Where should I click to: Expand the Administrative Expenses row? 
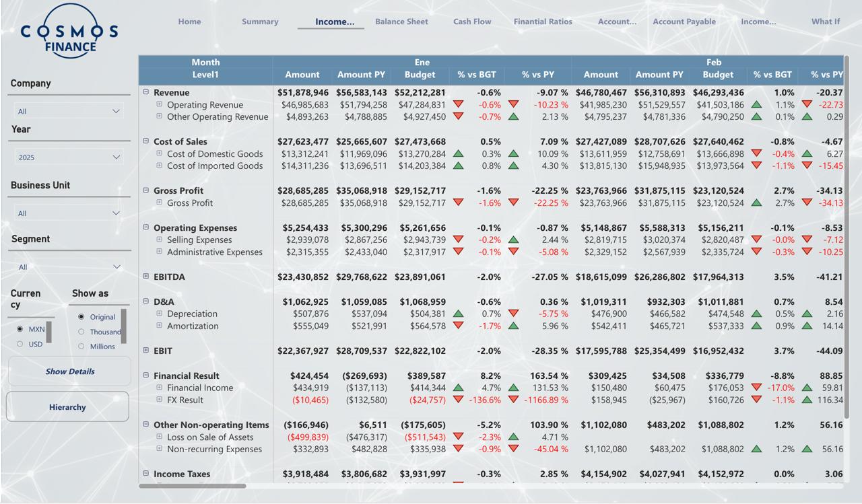point(160,252)
